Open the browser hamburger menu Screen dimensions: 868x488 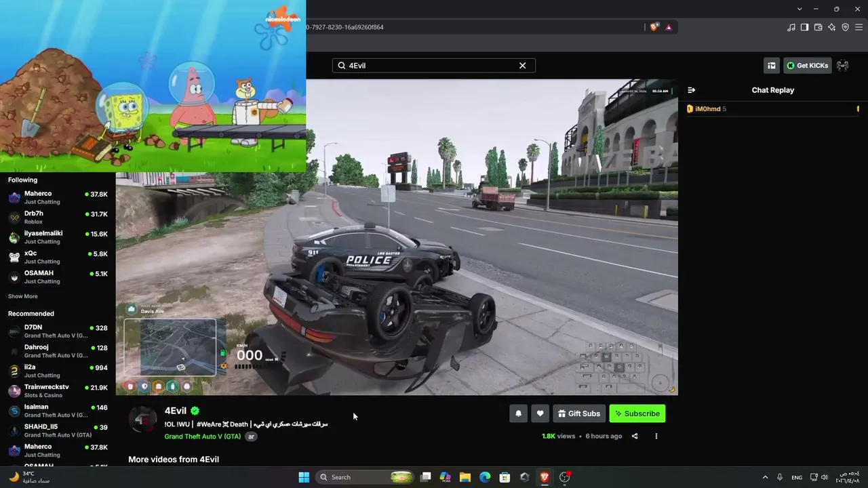click(x=859, y=27)
